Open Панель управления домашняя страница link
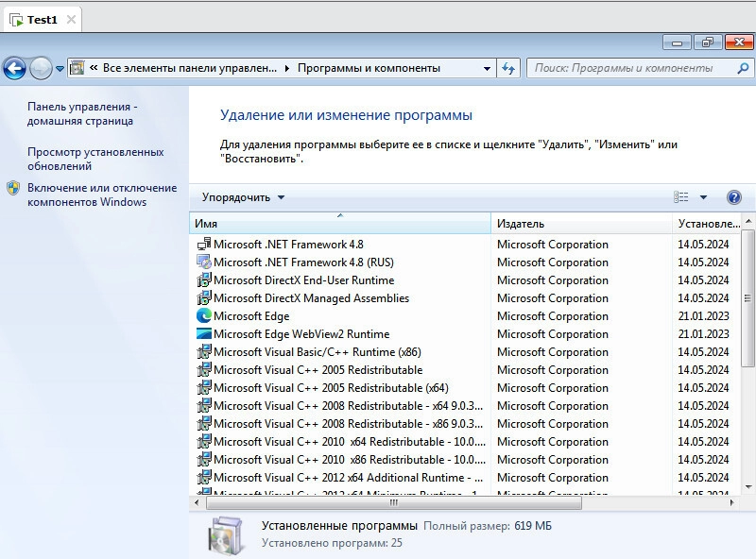 [x=80, y=114]
